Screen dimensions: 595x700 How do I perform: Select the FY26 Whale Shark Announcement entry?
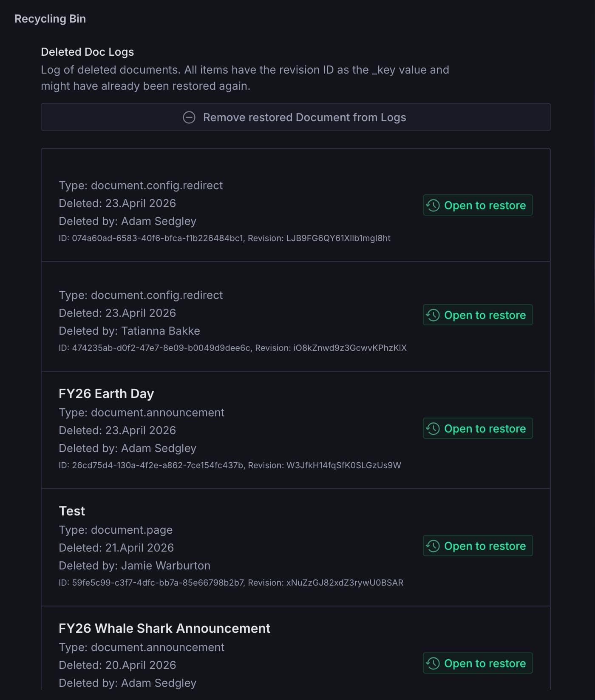click(164, 628)
